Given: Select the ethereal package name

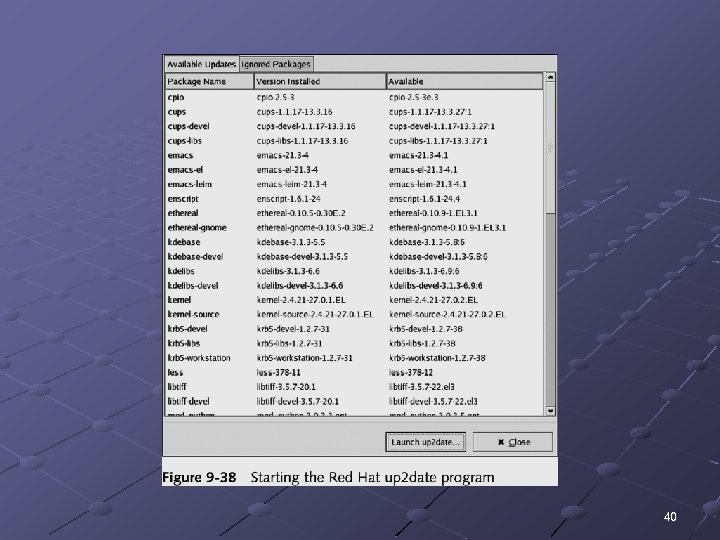Looking at the screenshot, I should click(x=183, y=213).
